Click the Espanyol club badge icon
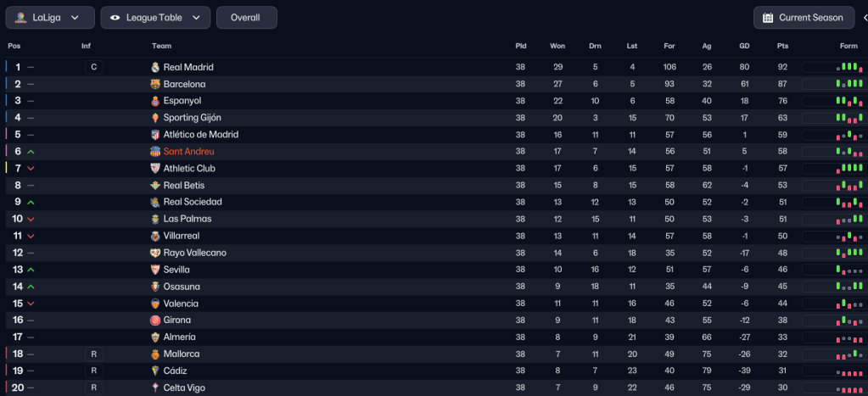 [155, 101]
